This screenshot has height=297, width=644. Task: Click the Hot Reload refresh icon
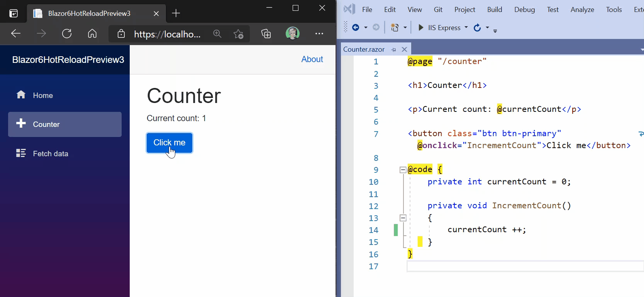pos(477,27)
